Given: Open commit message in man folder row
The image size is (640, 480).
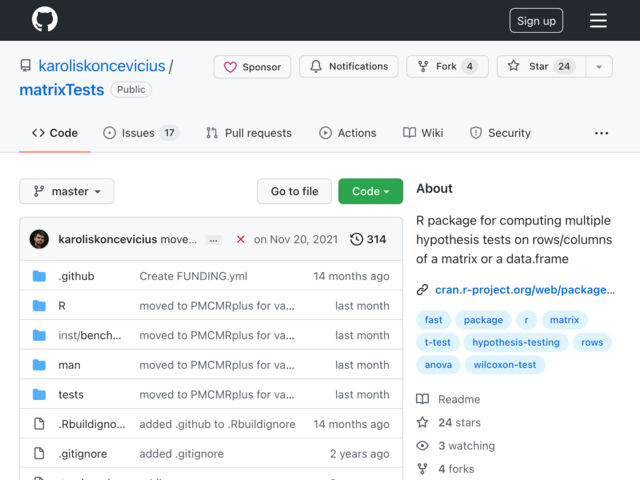Looking at the screenshot, I should (217, 365).
